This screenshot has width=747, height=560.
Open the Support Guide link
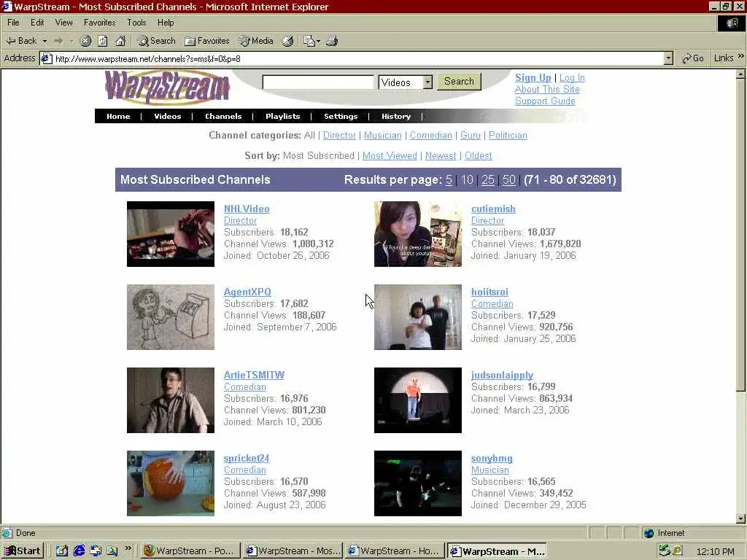[544, 101]
